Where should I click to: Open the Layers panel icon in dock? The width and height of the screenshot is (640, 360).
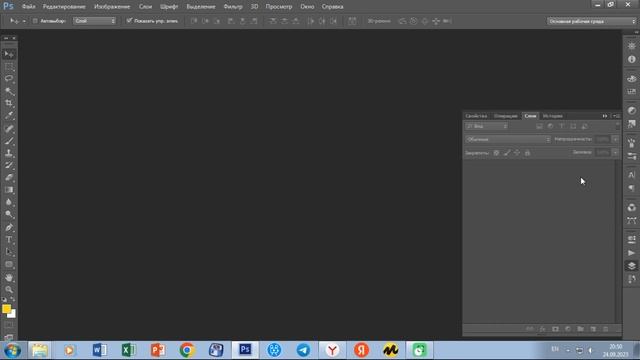click(631, 266)
